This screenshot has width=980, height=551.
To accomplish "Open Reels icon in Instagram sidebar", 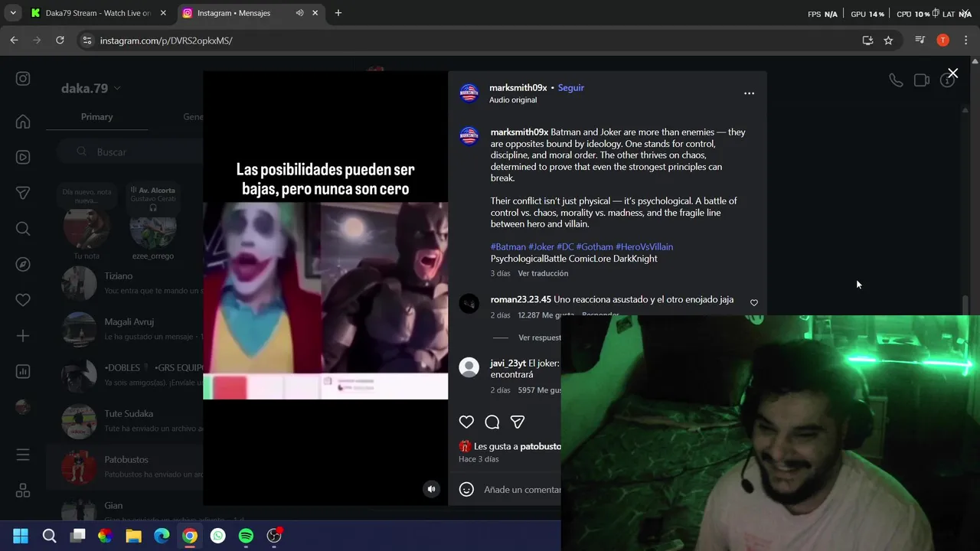I will (23, 157).
